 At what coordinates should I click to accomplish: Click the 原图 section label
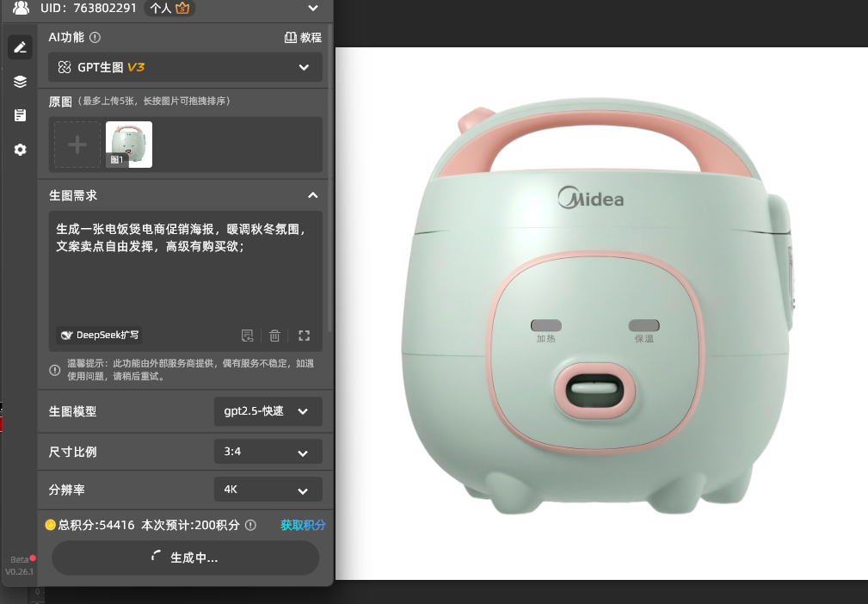[x=60, y=102]
